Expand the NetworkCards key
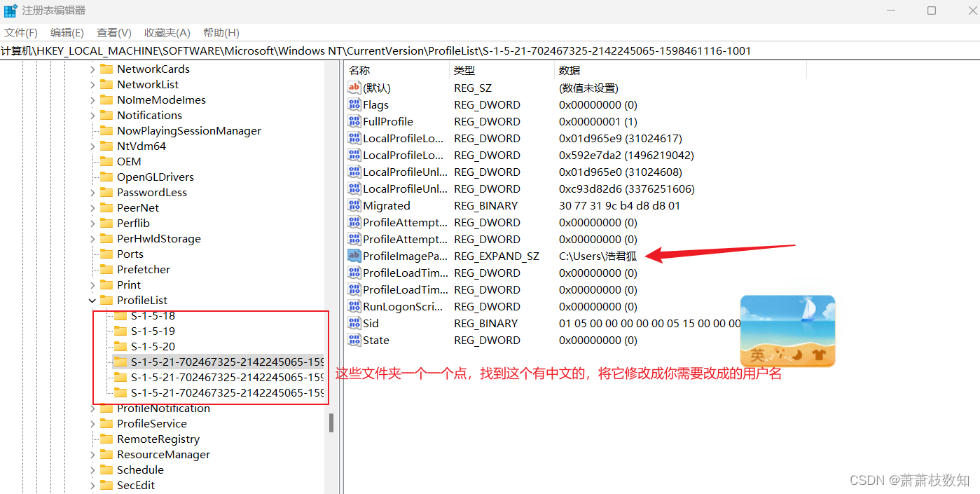Screen dimensions: 980x494 click(x=92, y=69)
